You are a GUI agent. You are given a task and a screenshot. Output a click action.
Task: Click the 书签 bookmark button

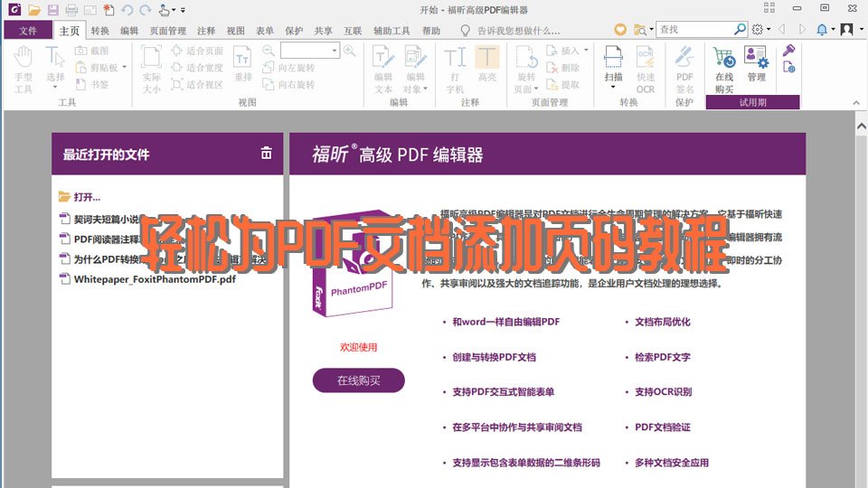[x=92, y=84]
